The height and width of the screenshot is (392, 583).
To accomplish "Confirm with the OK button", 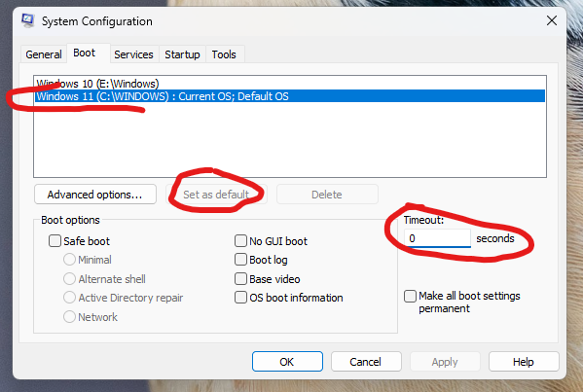I will point(287,362).
